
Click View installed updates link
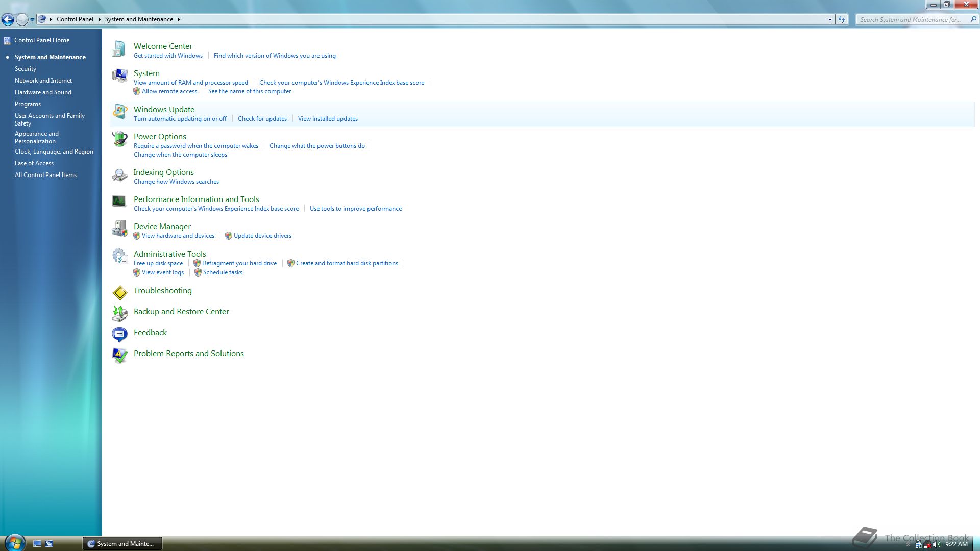(328, 119)
